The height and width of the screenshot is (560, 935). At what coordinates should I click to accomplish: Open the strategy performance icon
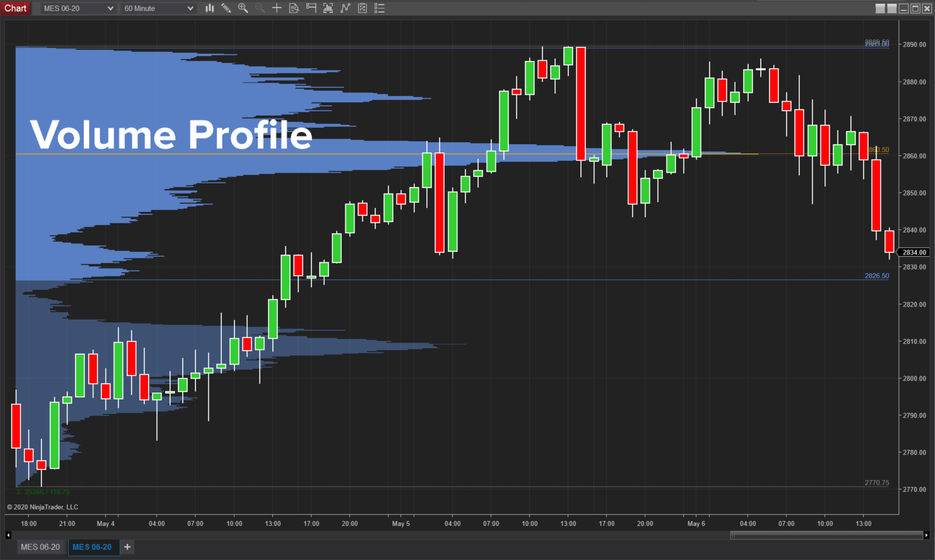click(x=362, y=8)
